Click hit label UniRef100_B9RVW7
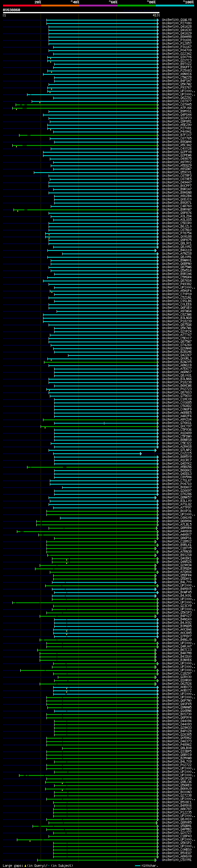Screen dimensions: 197x868 point(177,210)
